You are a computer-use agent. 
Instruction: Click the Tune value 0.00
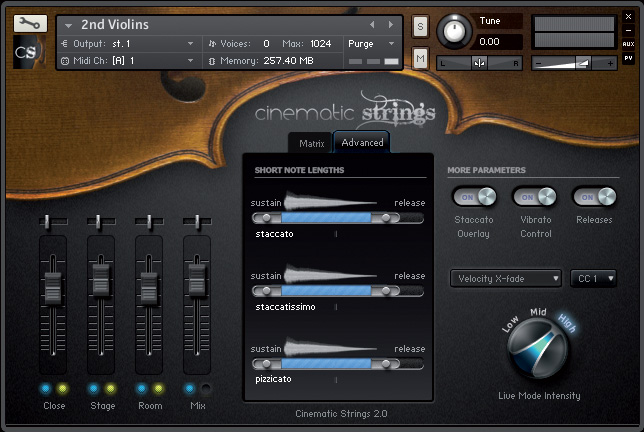point(490,41)
